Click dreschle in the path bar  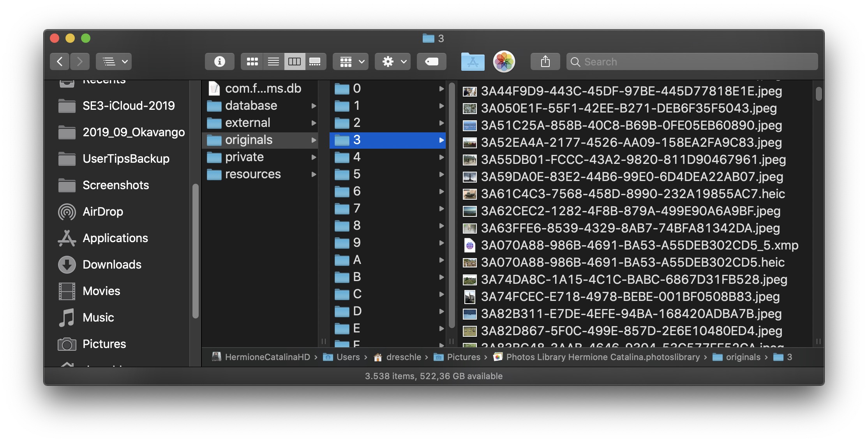[x=403, y=357]
